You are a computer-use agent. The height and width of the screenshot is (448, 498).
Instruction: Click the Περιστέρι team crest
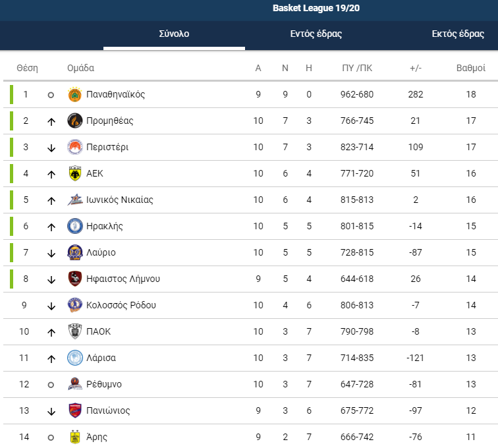point(75,147)
